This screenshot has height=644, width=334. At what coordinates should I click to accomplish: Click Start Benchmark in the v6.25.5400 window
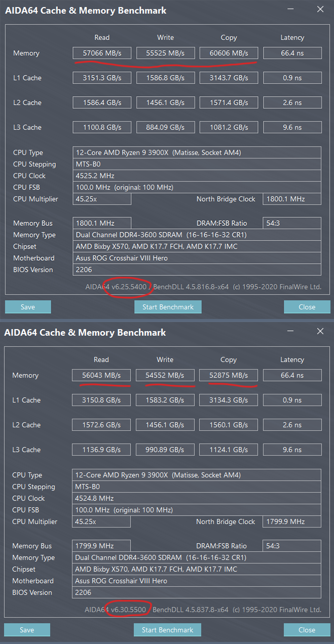[x=168, y=307]
